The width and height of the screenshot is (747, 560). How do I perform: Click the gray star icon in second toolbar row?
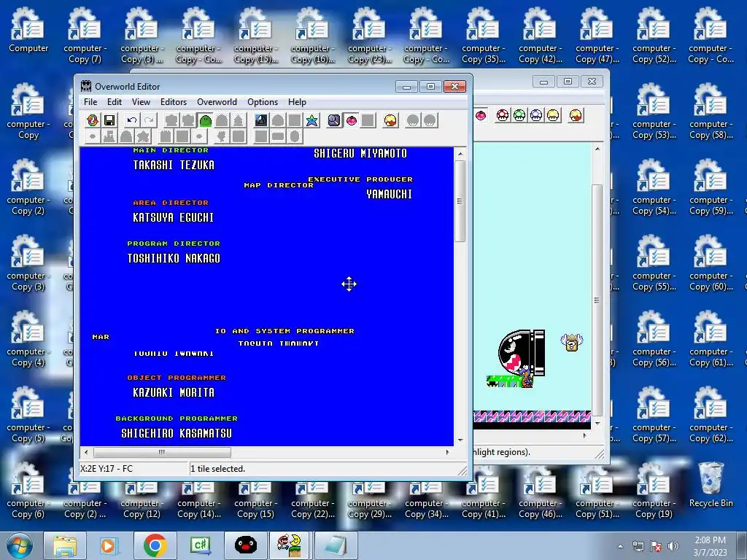(x=143, y=136)
